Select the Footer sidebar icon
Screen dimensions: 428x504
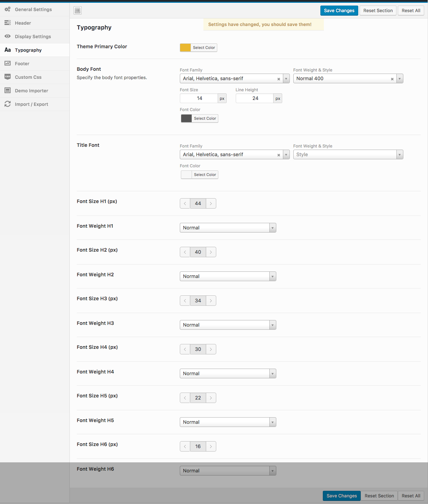click(7, 64)
